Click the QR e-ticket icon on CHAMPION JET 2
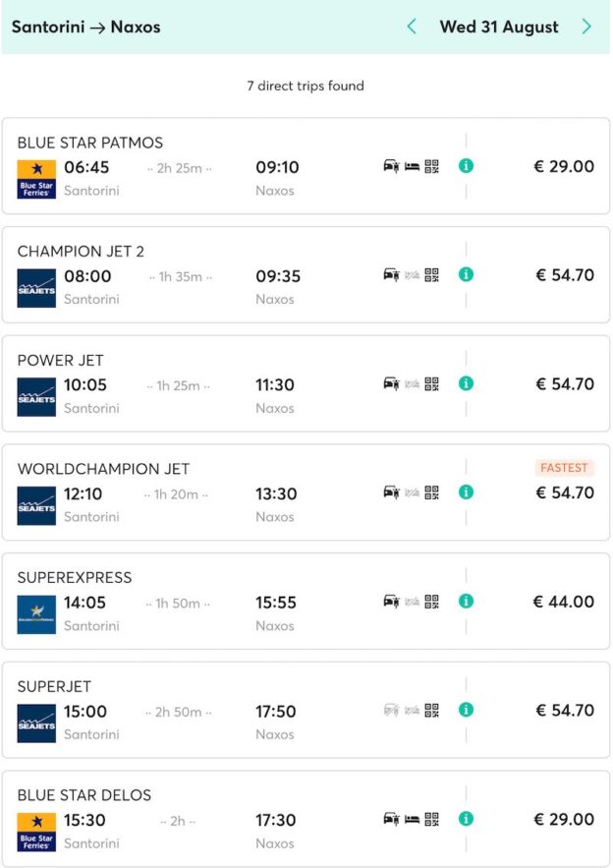 430,275
